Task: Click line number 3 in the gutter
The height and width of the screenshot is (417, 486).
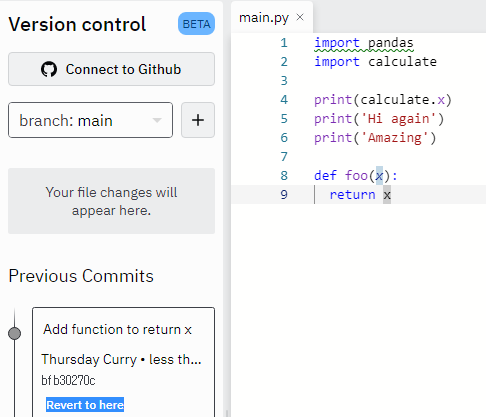Action: coord(284,81)
